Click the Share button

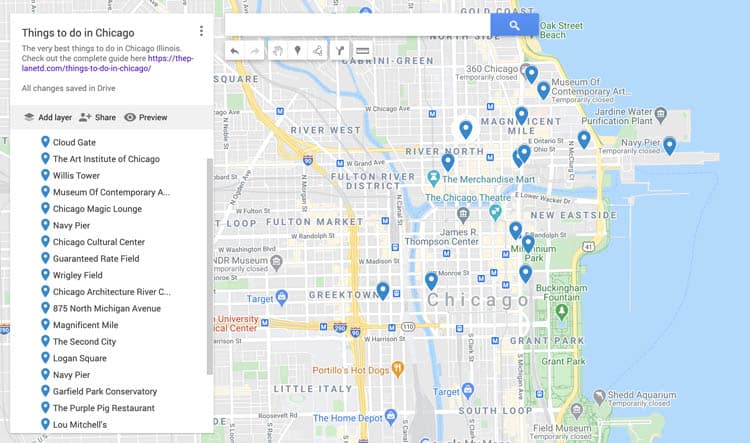[x=98, y=117]
